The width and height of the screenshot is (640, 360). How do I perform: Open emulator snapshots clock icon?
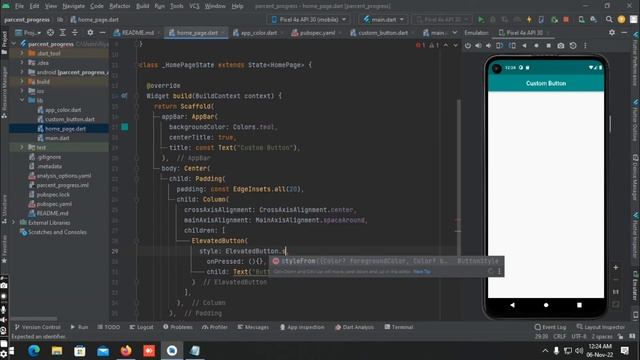point(573,45)
